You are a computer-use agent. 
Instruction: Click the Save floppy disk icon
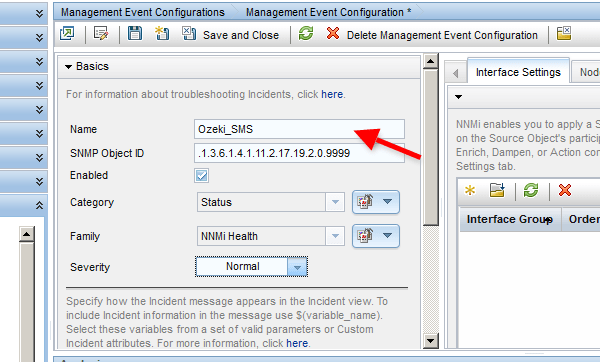point(135,34)
